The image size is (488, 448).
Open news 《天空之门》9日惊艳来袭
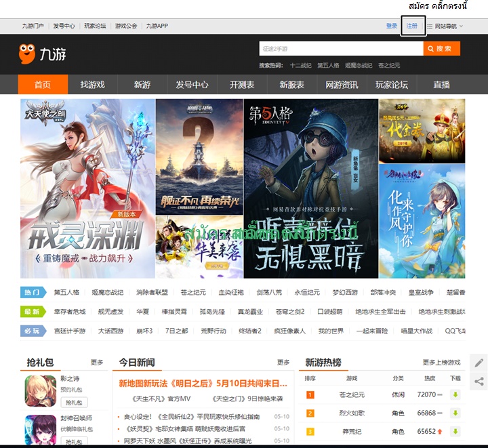[247, 399]
